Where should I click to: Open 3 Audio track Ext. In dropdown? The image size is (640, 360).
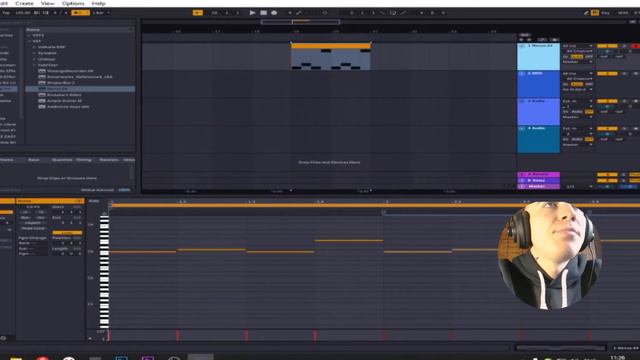(577, 101)
